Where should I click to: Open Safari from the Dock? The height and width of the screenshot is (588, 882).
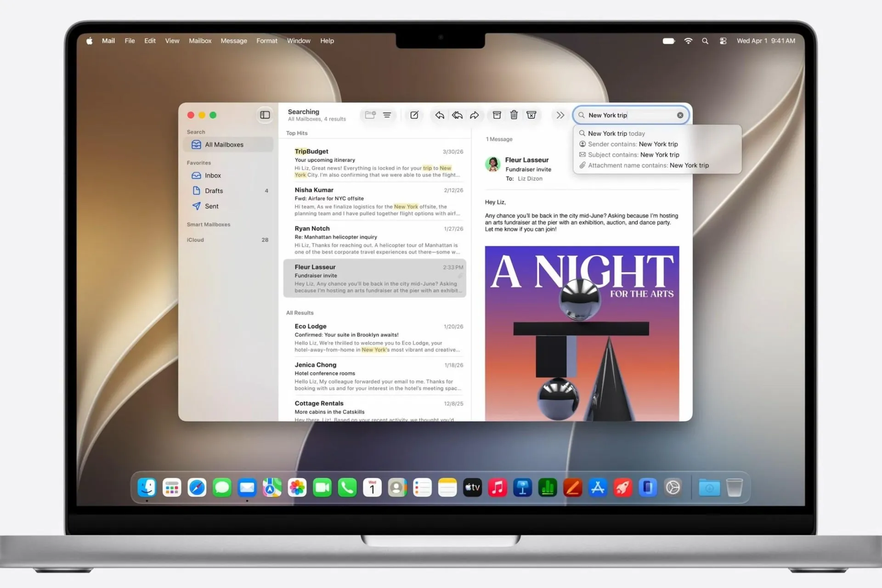pos(197,487)
